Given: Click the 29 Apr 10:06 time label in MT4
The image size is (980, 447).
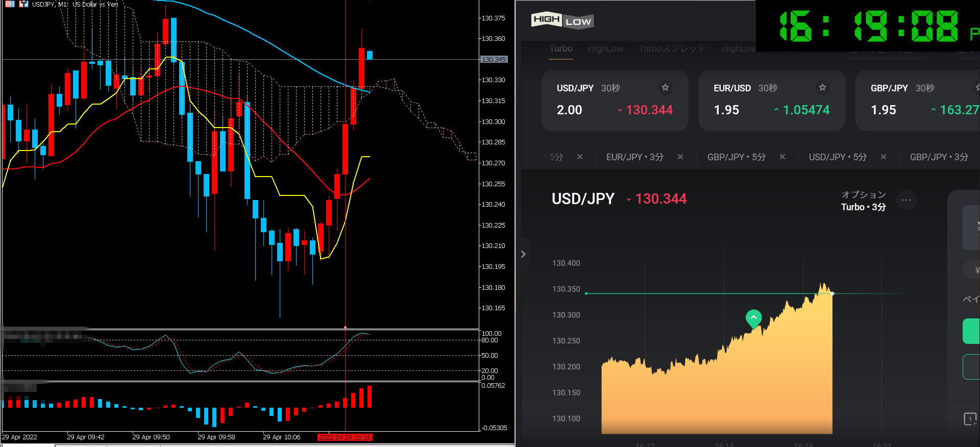Looking at the screenshot, I should coord(282,437).
